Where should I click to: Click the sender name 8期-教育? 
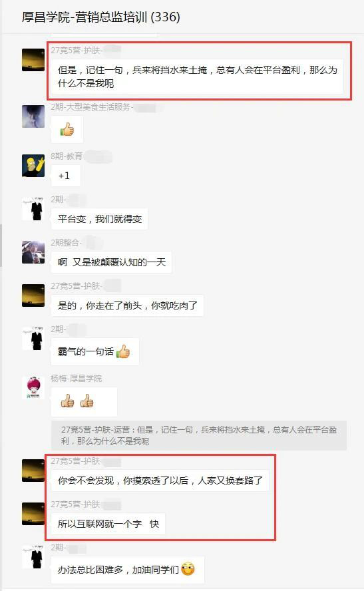click(x=67, y=156)
